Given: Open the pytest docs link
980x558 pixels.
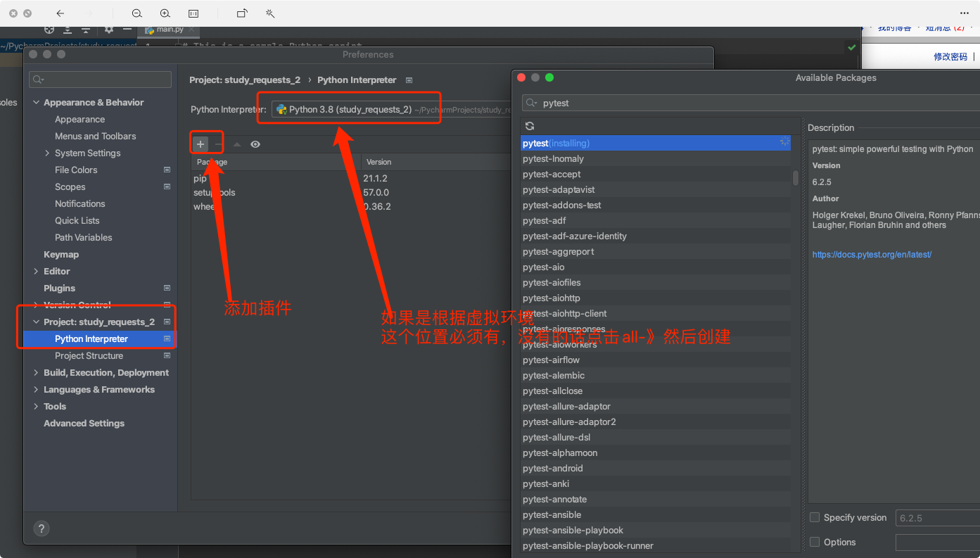Looking at the screenshot, I should [872, 255].
